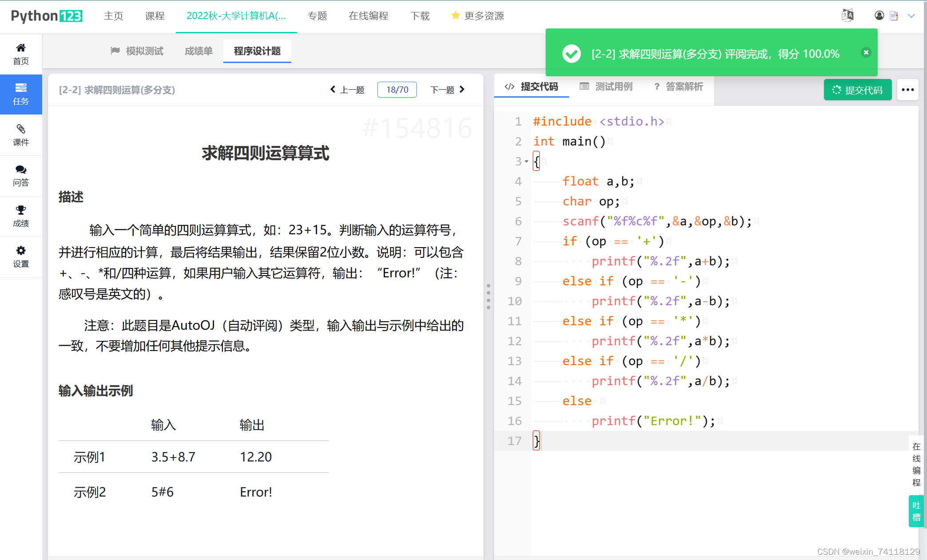View grades via the 成绩 trophy icon
927x560 pixels.
pyautogui.click(x=21, y=216)
